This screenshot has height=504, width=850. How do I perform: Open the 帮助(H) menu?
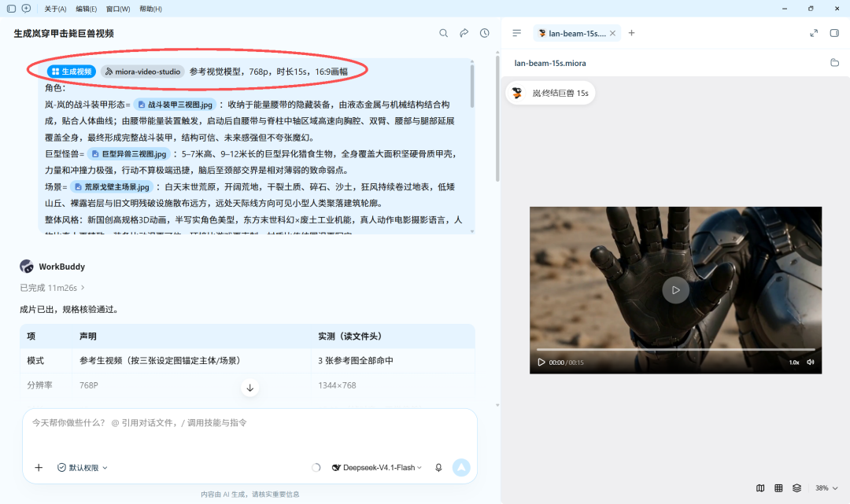pos(150,9)
